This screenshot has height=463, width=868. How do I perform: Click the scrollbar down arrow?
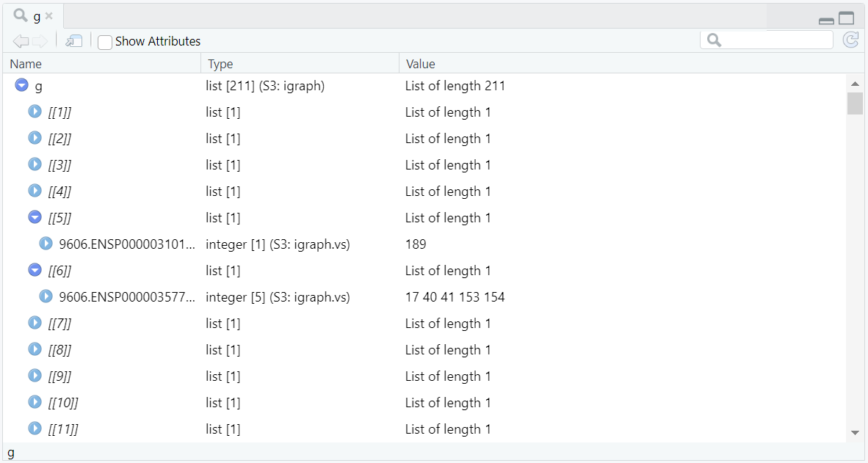coord(855,433)
